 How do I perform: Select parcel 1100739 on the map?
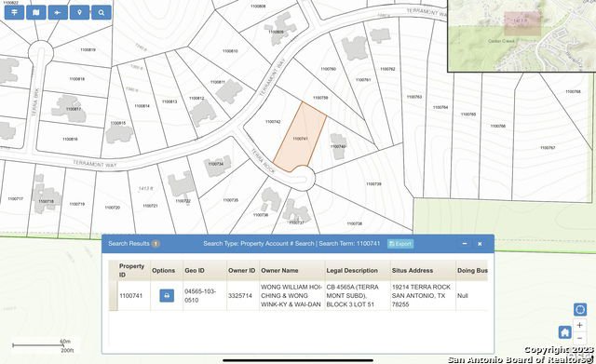[373, 184]
